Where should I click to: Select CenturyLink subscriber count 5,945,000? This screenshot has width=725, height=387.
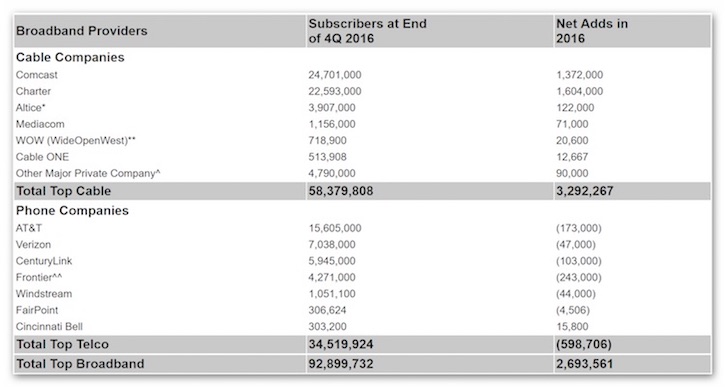pos(332,261)
